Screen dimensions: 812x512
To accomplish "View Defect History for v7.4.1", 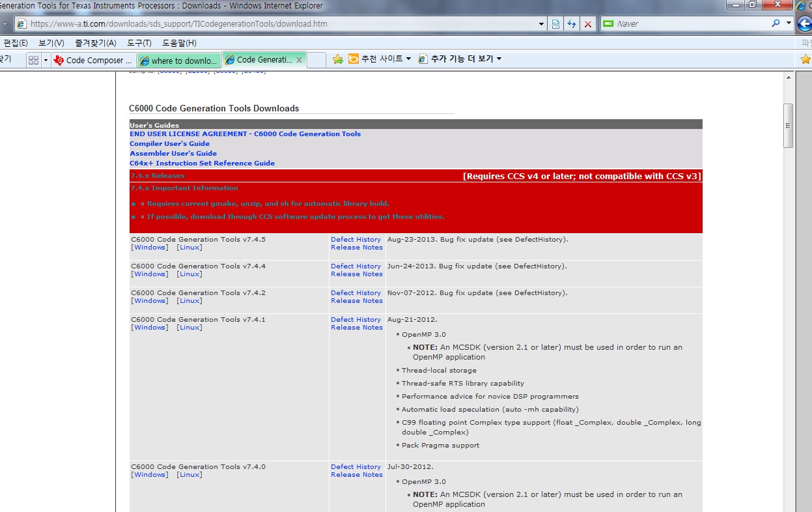I will tap(356, 319).
